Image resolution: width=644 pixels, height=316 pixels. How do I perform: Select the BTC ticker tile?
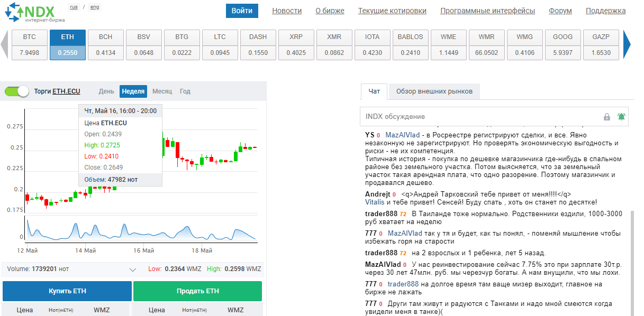coord(30,45)
